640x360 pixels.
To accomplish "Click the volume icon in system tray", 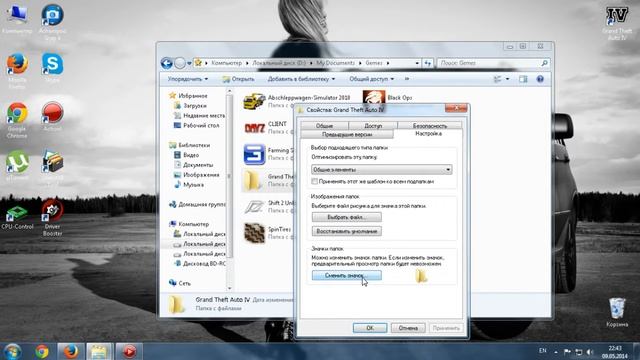I will click(590, 351).
